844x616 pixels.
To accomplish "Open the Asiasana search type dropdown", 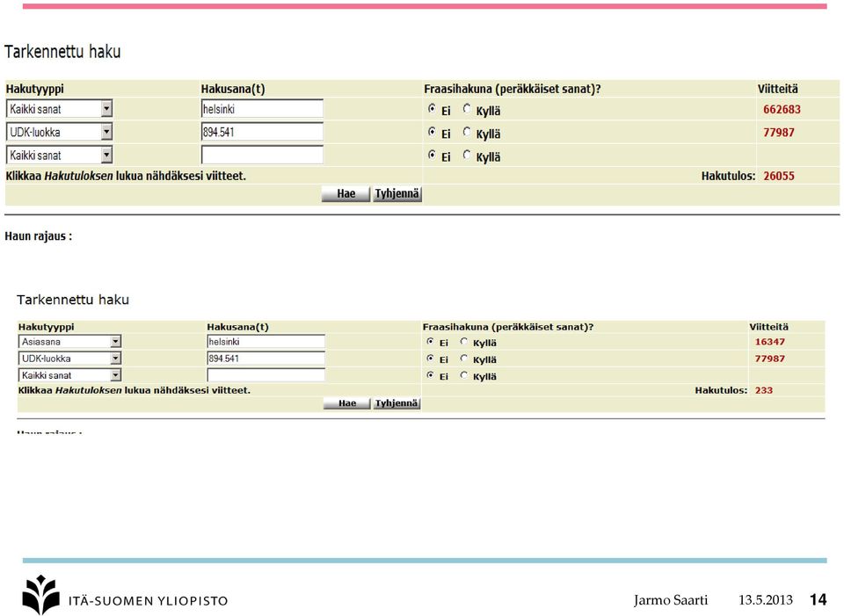I will click(70, 342).
